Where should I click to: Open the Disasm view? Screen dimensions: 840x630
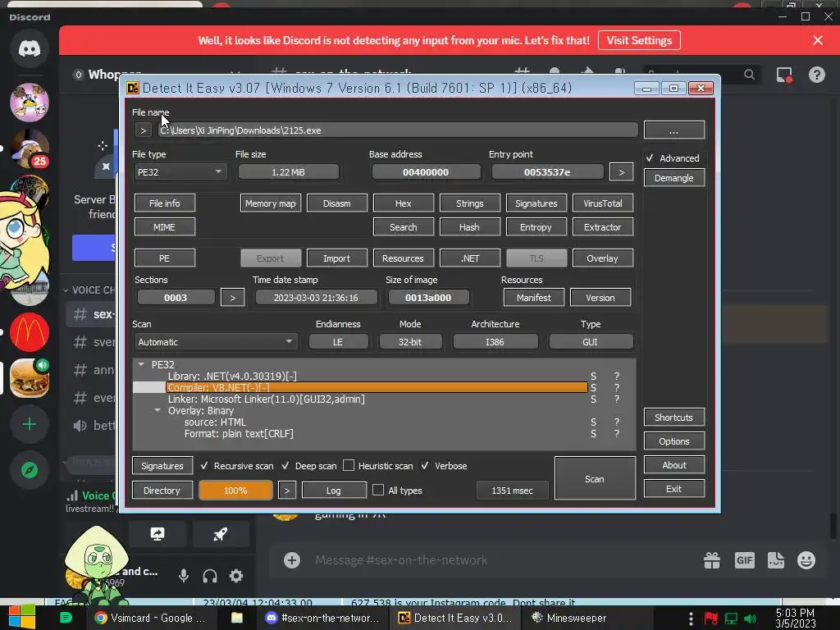[x=337, y=203]
